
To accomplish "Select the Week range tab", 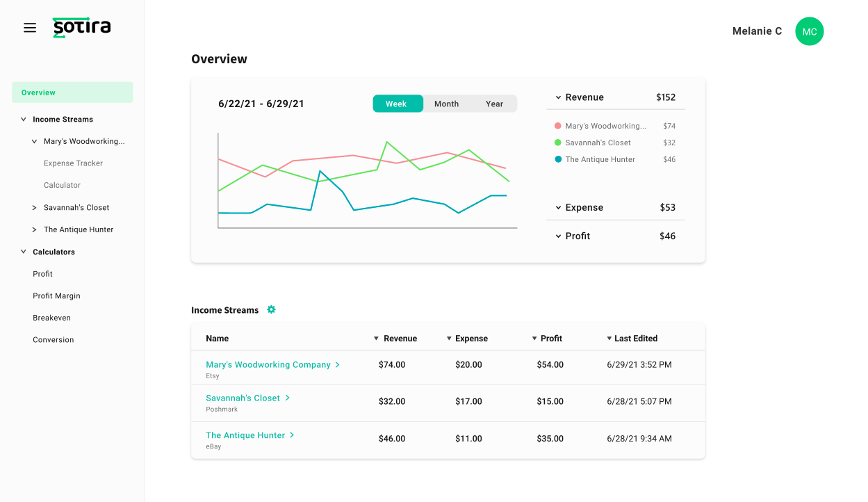I will [x=398, y=104].
